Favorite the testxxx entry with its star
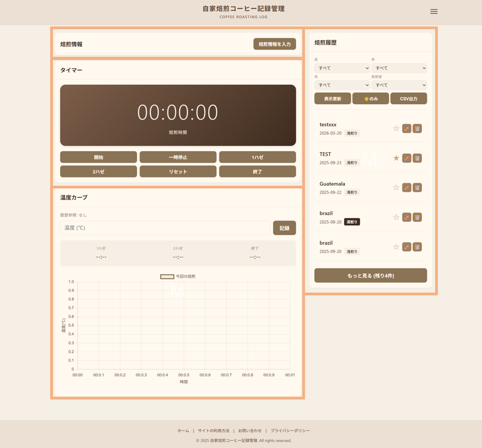This screenshot has width=482, height=448. click(396, 128)
